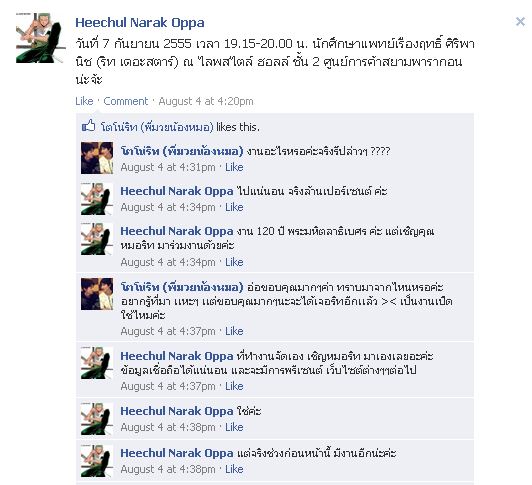This screenshot has width=532, height=485.
Task: Open liker's profile name in likes-this row
Action: coord(157,127)
